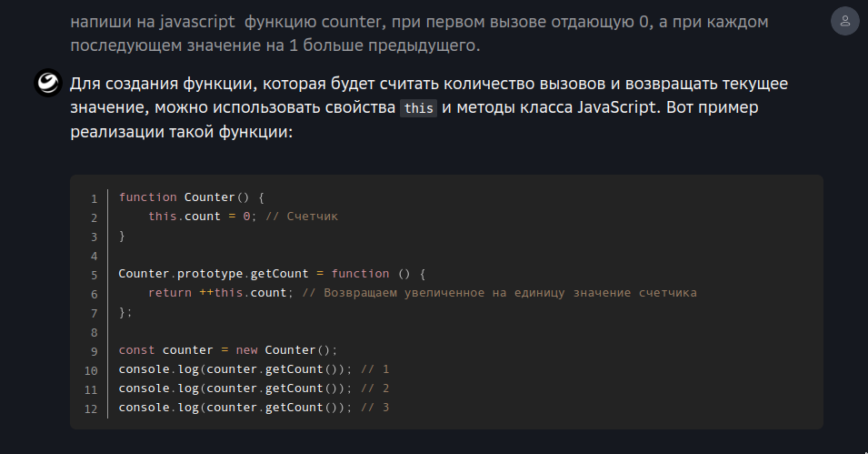868x454 pixels.
Task: Click code line 'function Counter() {'
Action: pos(192,197)
